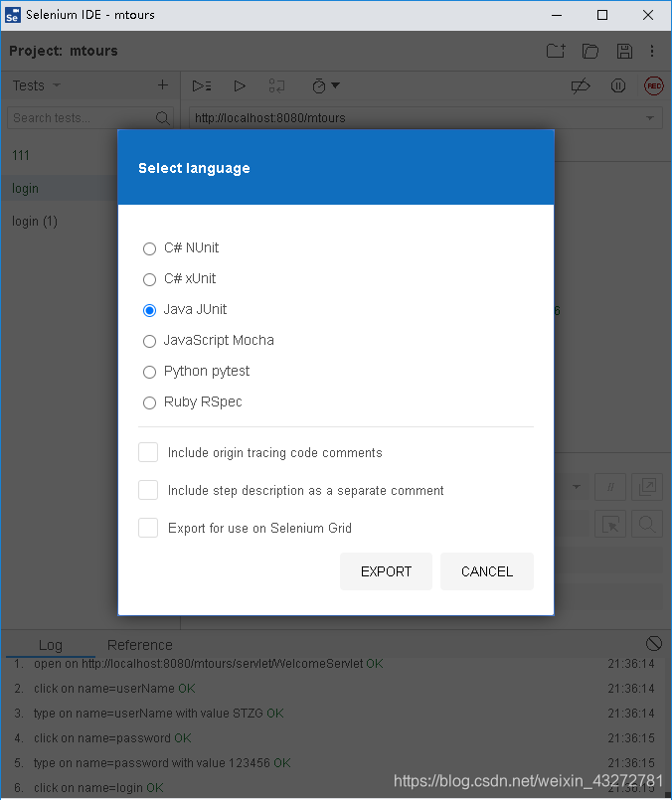The image size is (672, 800).
Task: Click find target in page icon
Action: pos(647,524)
